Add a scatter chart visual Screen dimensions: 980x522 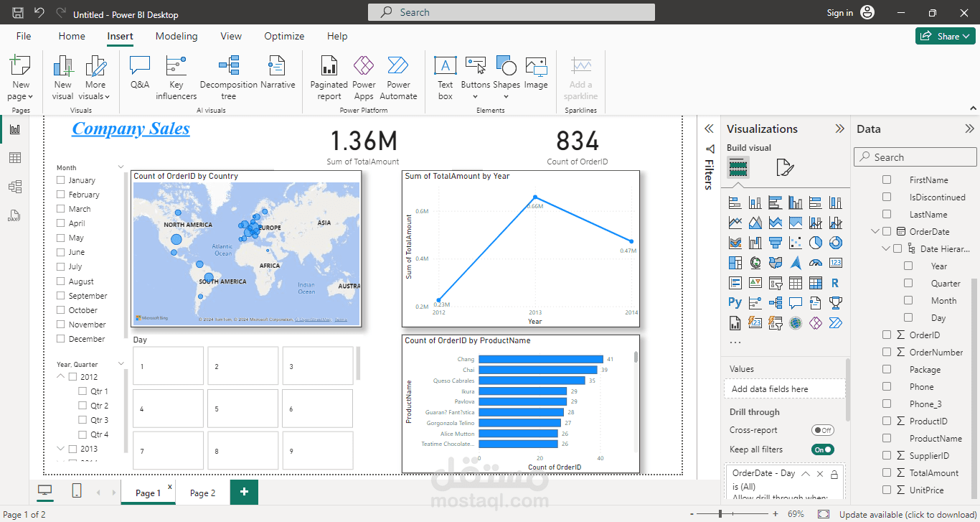(795, 243)
